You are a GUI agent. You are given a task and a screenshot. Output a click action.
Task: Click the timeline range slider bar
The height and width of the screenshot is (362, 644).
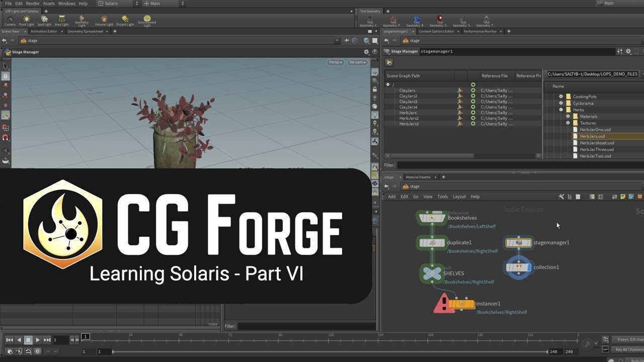coord(330,351)
